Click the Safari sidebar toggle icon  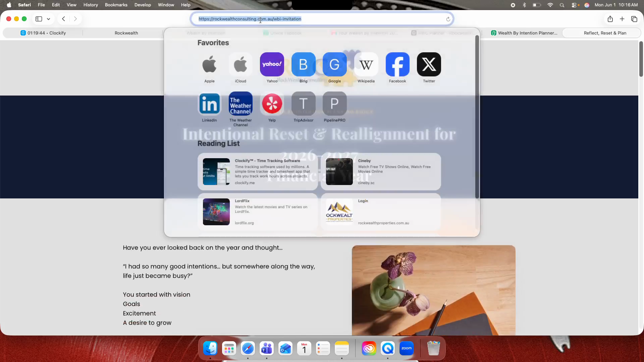39,19
